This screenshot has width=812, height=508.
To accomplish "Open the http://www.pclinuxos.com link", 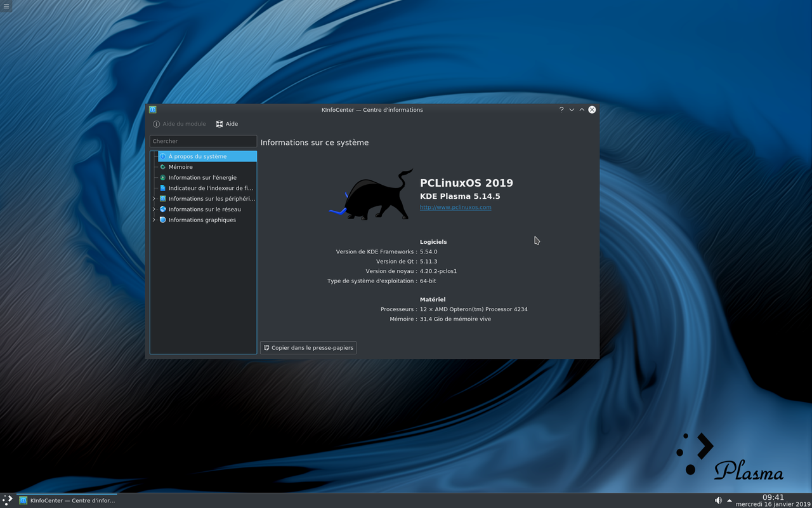I will (x=455, y=207).
